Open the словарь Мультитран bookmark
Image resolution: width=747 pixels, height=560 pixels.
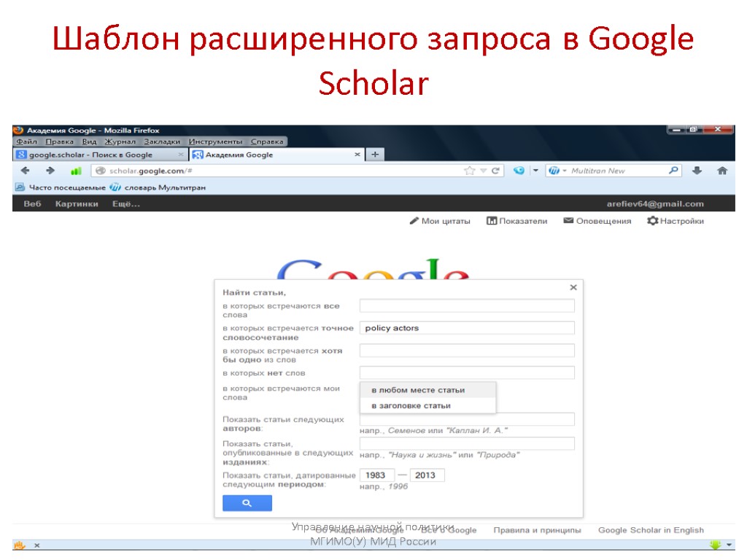(x=158, y=187)
